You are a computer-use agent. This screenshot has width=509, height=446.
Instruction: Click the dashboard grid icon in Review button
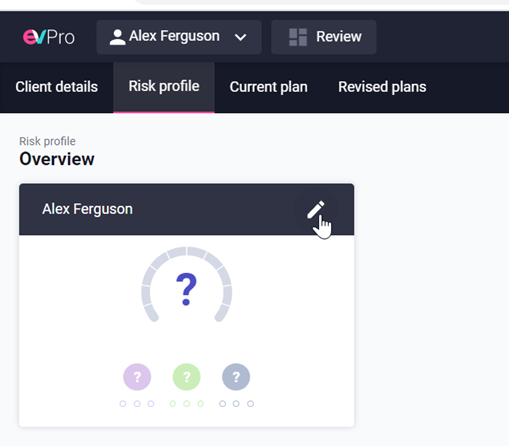point(298,37)
